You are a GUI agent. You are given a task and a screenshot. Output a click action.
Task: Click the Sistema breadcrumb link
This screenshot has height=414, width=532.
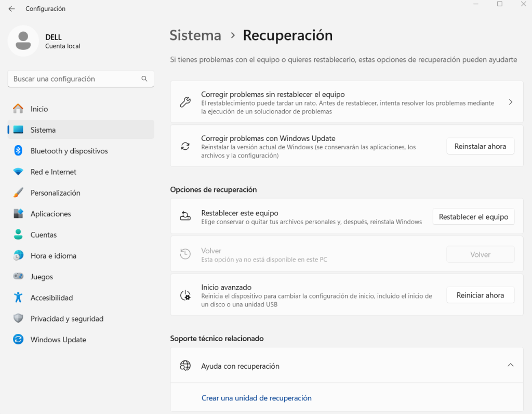[195, 35]
